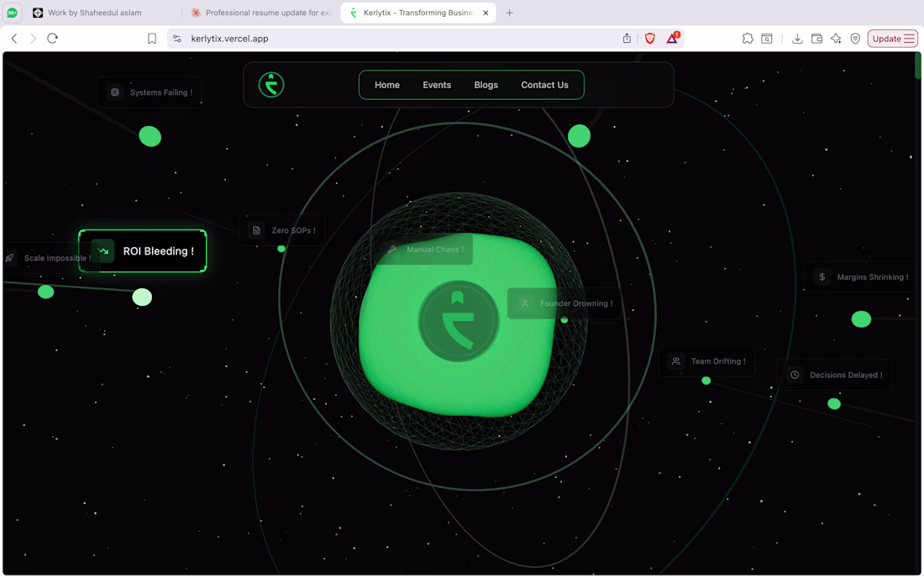The height and width of the screenshot is (578, 924).
Task: Bookmark this page
Action: [152, 39]
